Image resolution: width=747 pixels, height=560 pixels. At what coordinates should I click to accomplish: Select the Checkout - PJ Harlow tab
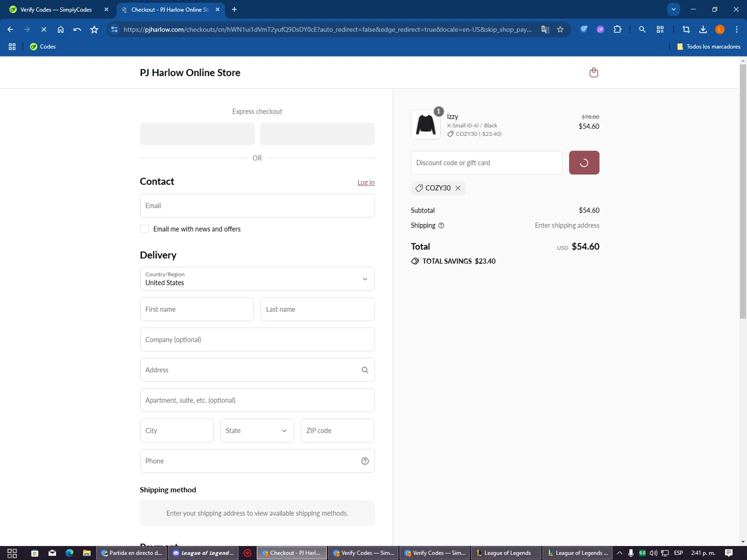click(x=169, y=9)
